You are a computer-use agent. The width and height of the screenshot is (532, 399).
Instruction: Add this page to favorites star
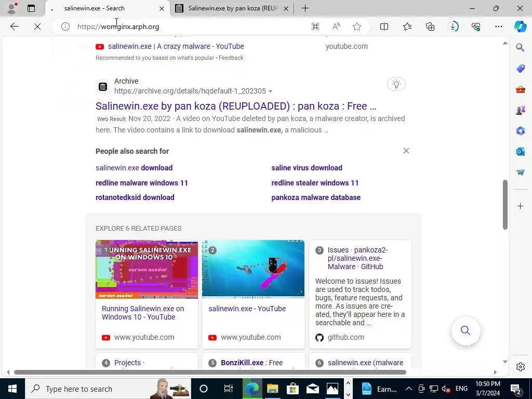coord(356,26)
